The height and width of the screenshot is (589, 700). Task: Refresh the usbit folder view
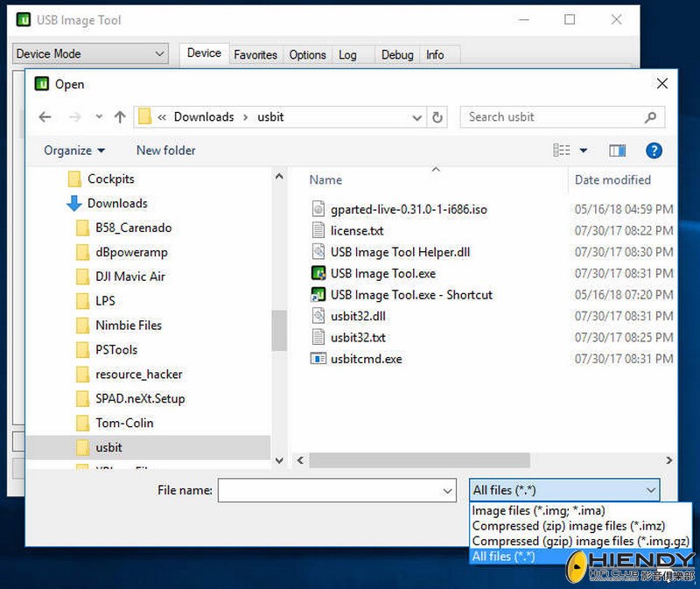[x=438, y=117]
